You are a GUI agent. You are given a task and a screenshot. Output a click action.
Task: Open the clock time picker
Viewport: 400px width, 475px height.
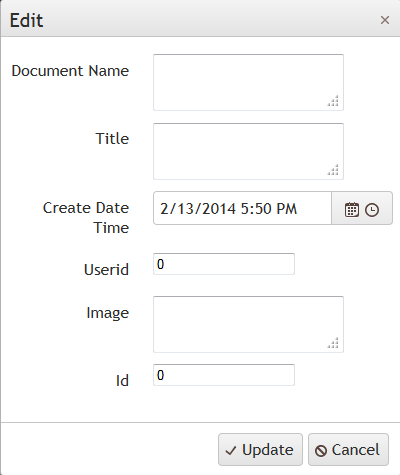[372, 210]
